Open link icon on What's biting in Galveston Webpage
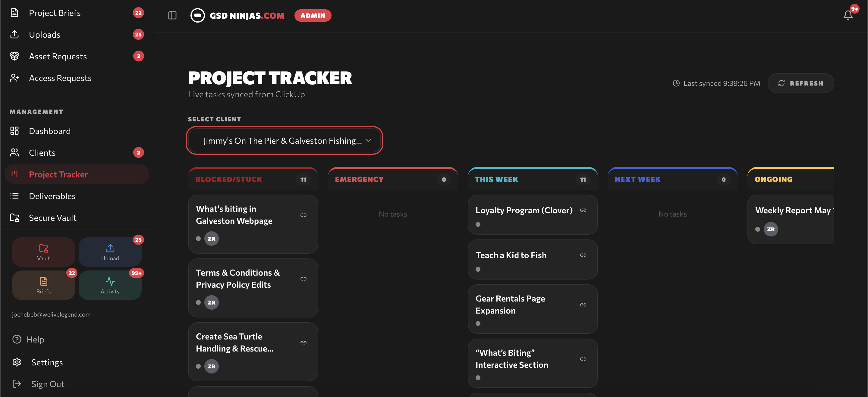Image resolution: width=868 pixels, height=397 pixels. 303,215
